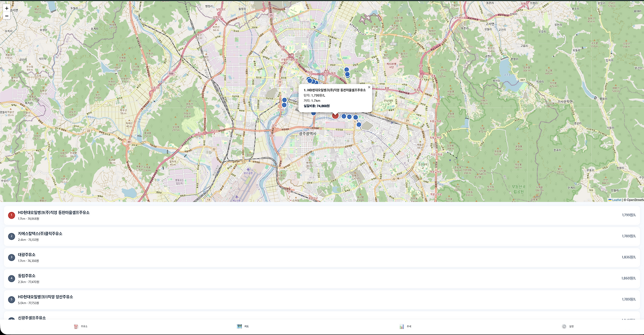Open the 추세 trend tab

pos(406,326)
